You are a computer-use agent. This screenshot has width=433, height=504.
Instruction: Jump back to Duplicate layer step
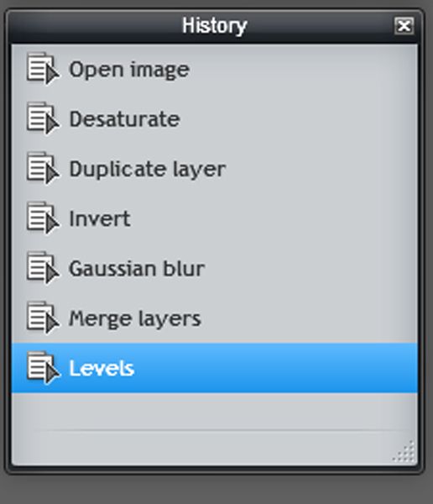click(x=215, y=169)
